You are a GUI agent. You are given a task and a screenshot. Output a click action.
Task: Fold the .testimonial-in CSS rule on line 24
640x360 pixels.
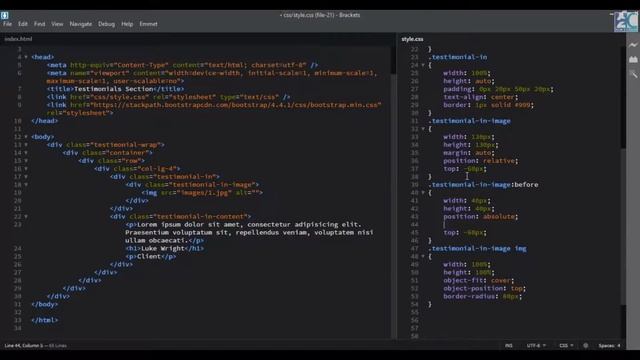tap(423, 65)
